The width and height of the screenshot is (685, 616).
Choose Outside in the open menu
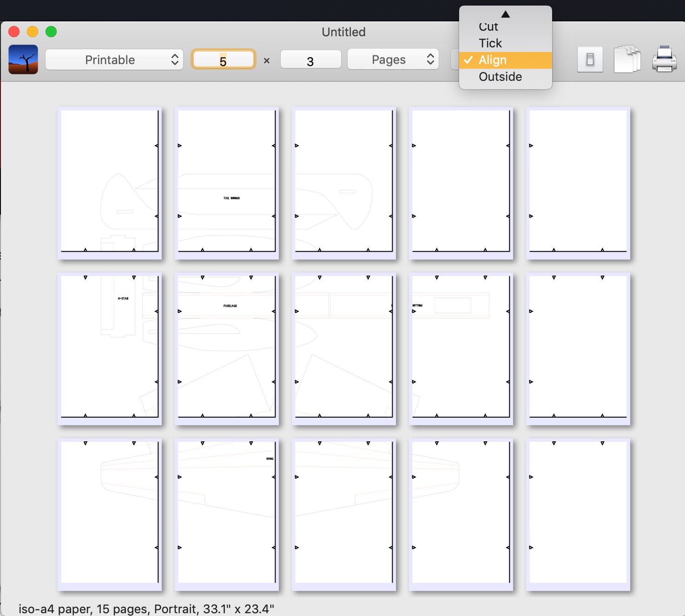pos(500,77)
